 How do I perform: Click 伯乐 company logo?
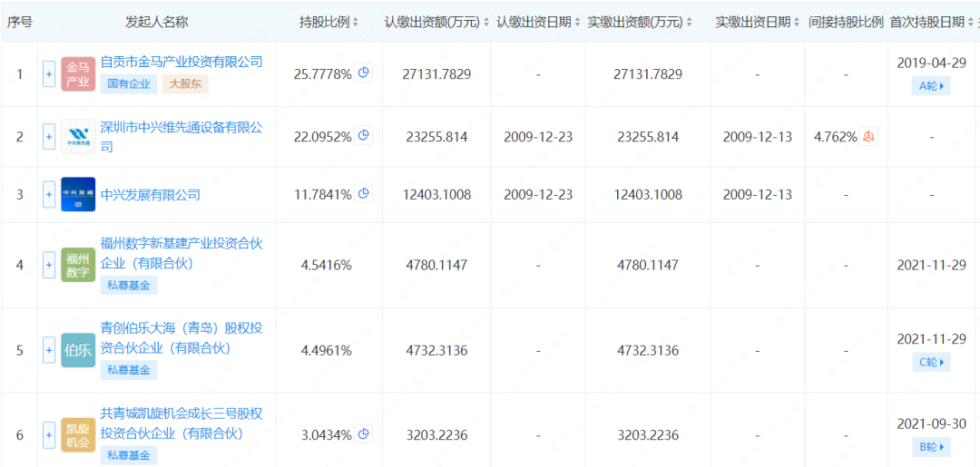78,350
